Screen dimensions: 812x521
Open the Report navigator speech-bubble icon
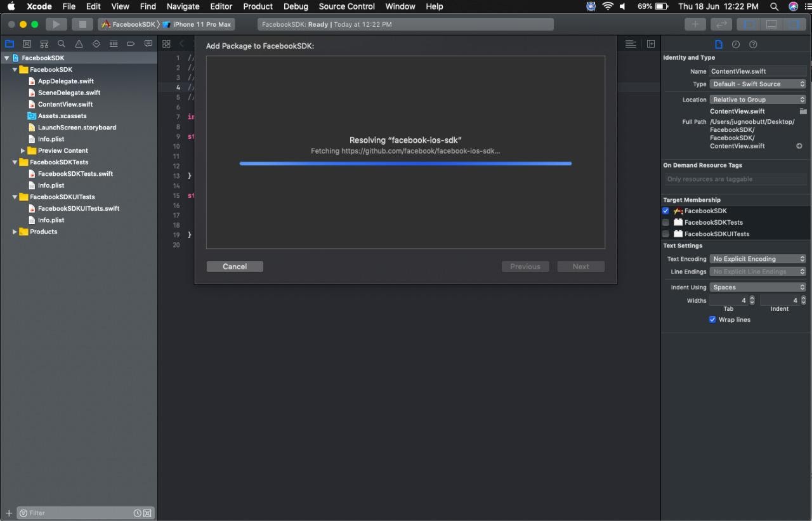148,44
